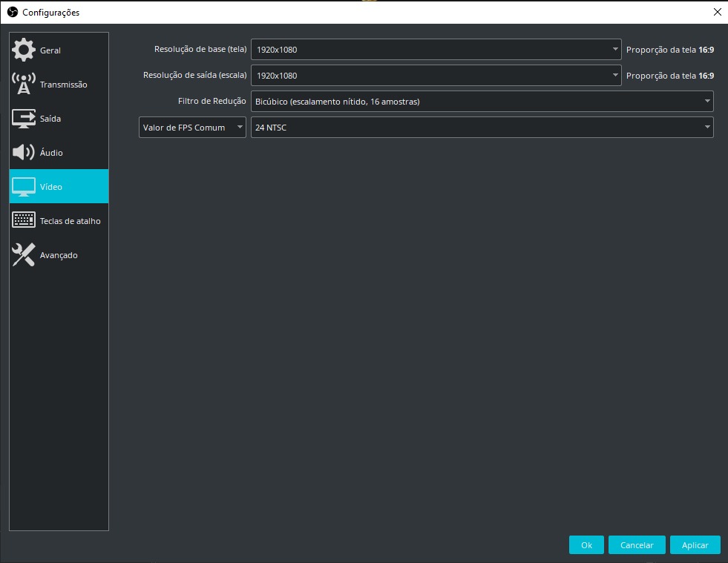Click the OBS logo in the title bar
Viewport: 728px width, 563px height.
(x=12, y=12)
